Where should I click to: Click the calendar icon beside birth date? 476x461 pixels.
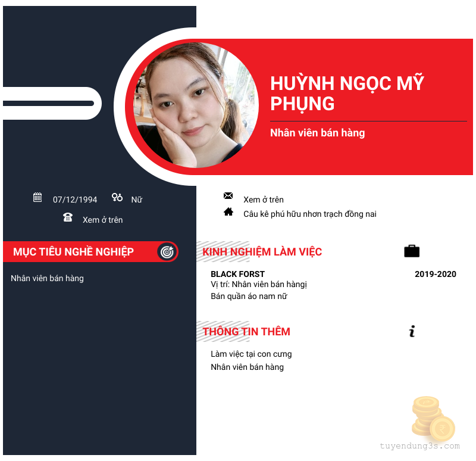(37, 197)
